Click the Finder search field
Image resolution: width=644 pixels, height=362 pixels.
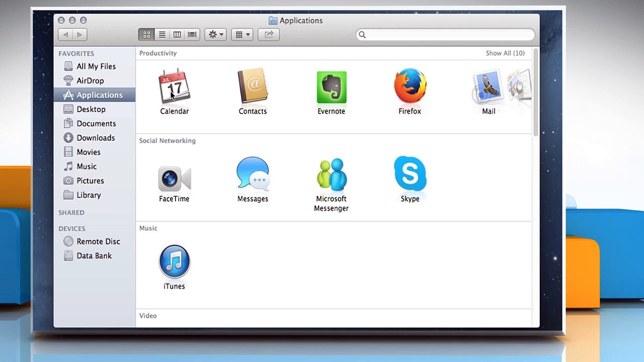[x=445, y=35]
